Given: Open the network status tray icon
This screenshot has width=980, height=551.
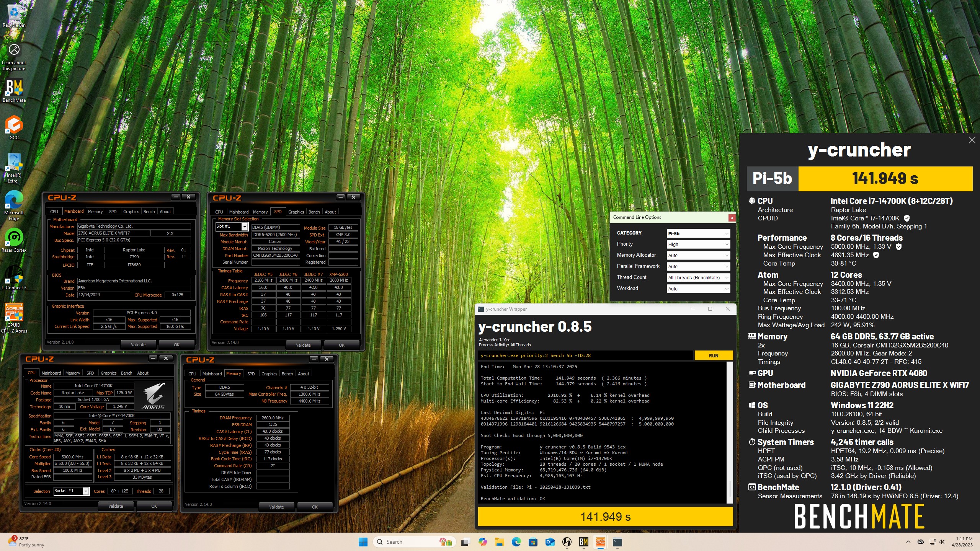Looking at the screenshot, I should point(933,542).
